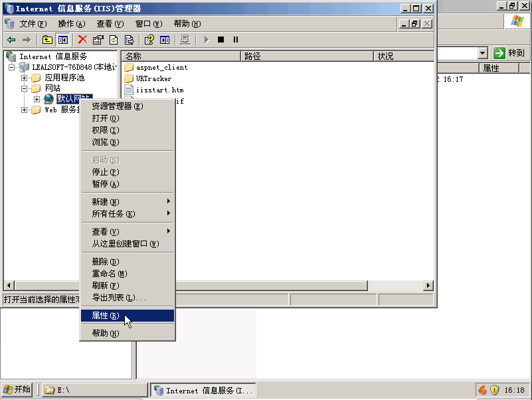Toggle the show/hide console tree icon
Viewport: 532px width, 400px height.
62,40
